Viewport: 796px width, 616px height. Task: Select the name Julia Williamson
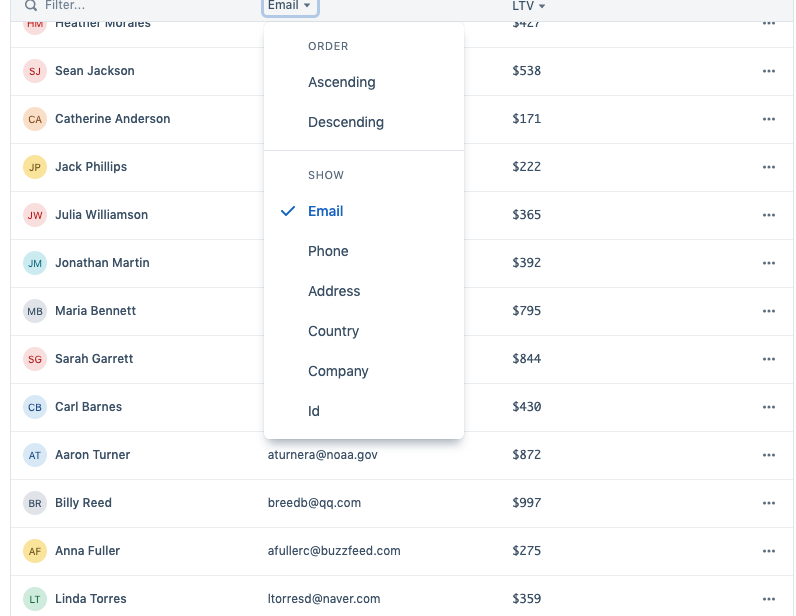click(x=102, y=215)
